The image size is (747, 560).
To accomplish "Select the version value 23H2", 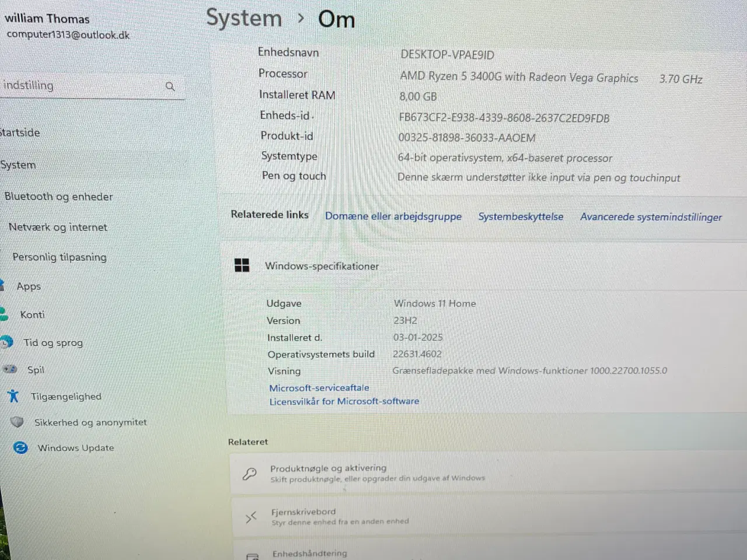I will [x=405, y=320].
